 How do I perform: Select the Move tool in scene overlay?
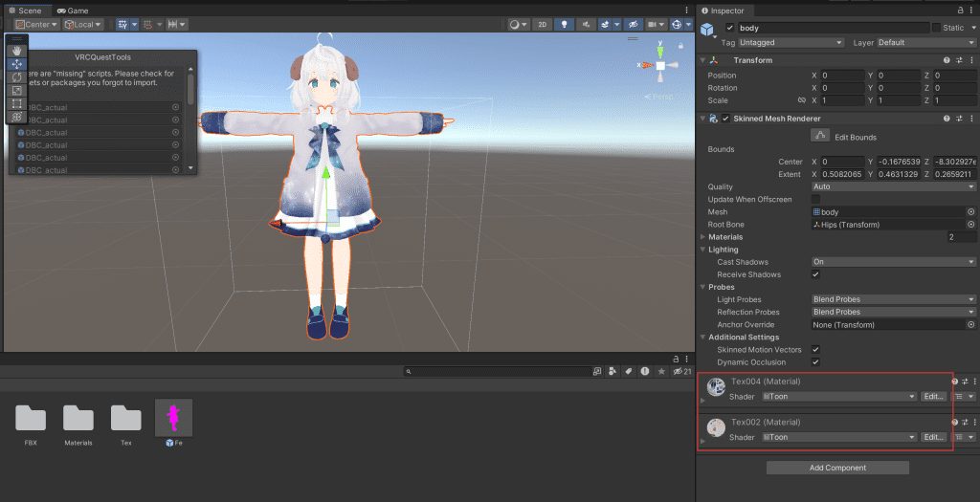pos(17,64)
